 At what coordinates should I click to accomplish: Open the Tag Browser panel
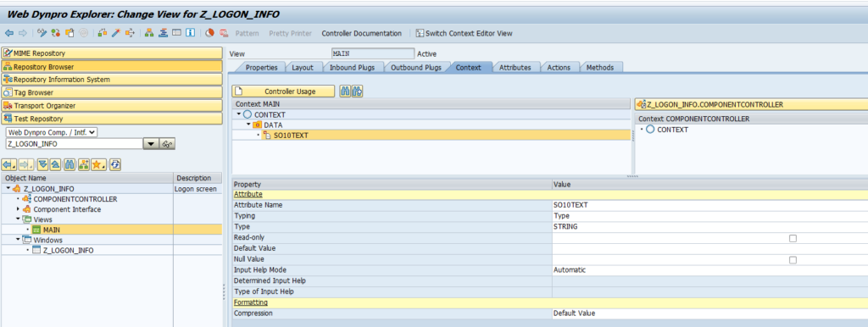pos(111,92)
